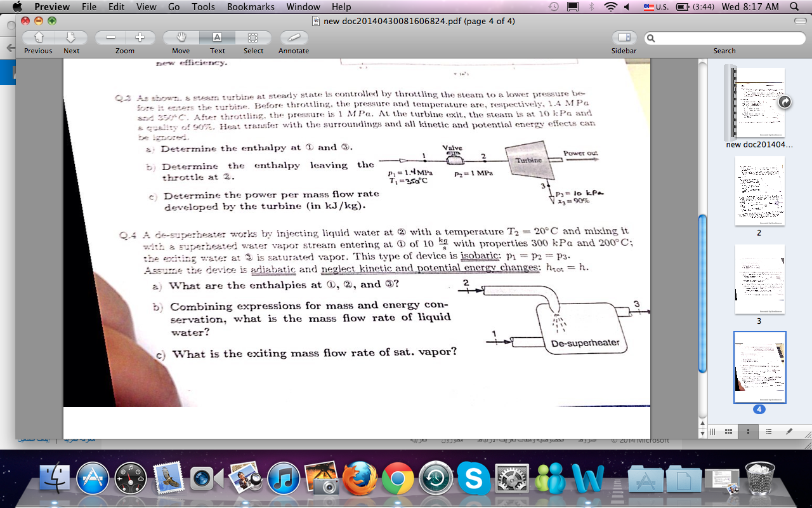This screenshot has width=812, height=508.
Task: Open the U.S. input source menu
Action: 656,7
